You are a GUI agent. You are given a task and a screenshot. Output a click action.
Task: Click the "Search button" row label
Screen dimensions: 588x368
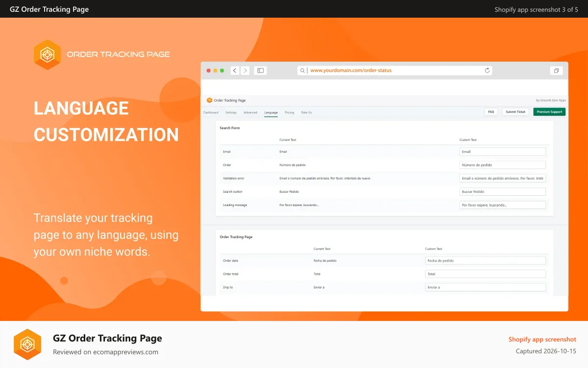(x=233, y=191)
